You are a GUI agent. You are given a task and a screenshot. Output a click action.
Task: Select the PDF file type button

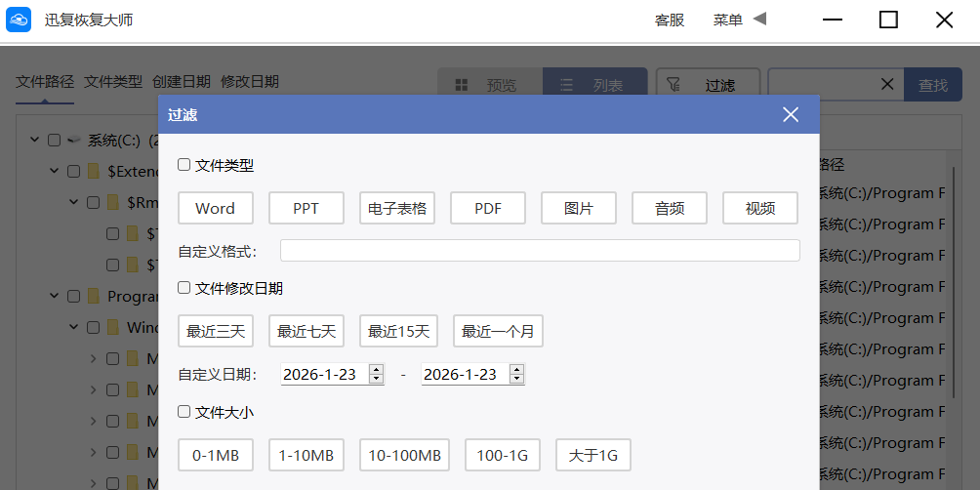point(487,208)
